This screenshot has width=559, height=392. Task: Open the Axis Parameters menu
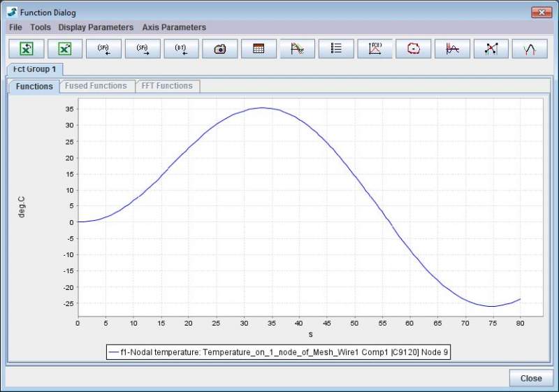[174, 27]
